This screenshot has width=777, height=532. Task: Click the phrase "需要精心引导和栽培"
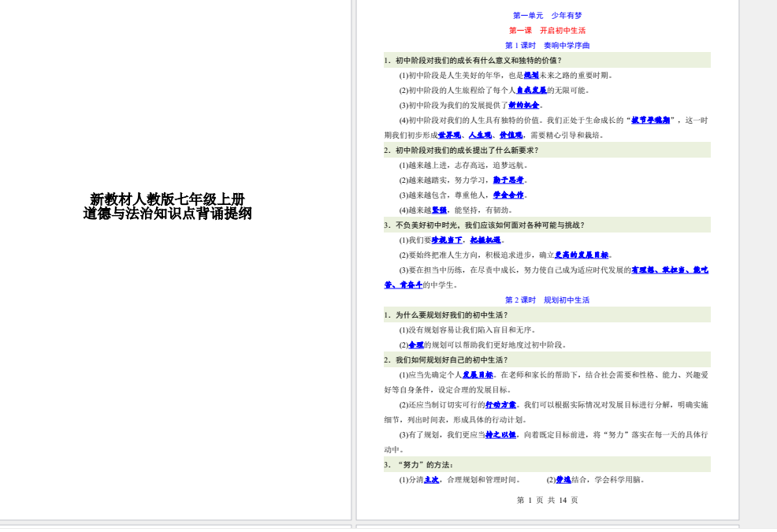point(564,135)
